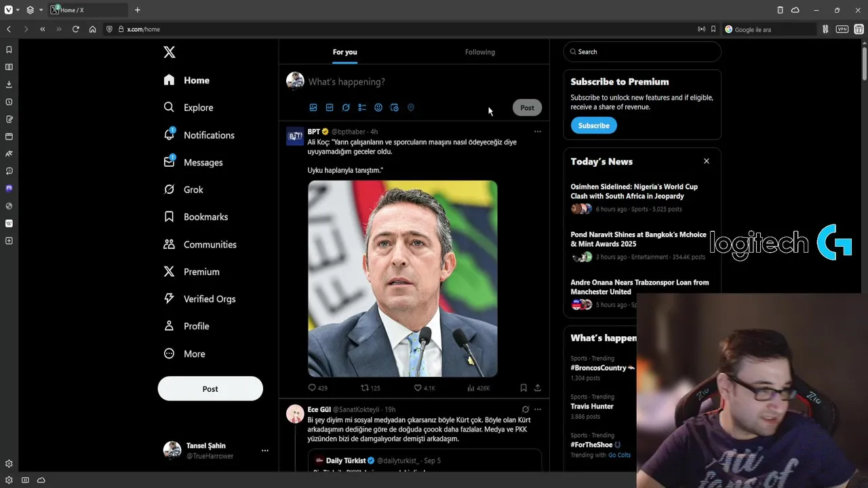The width and height of the screenshot is (868, 488).
Task: Bookmark this page in address bar
Action: (x=713, y=29)
